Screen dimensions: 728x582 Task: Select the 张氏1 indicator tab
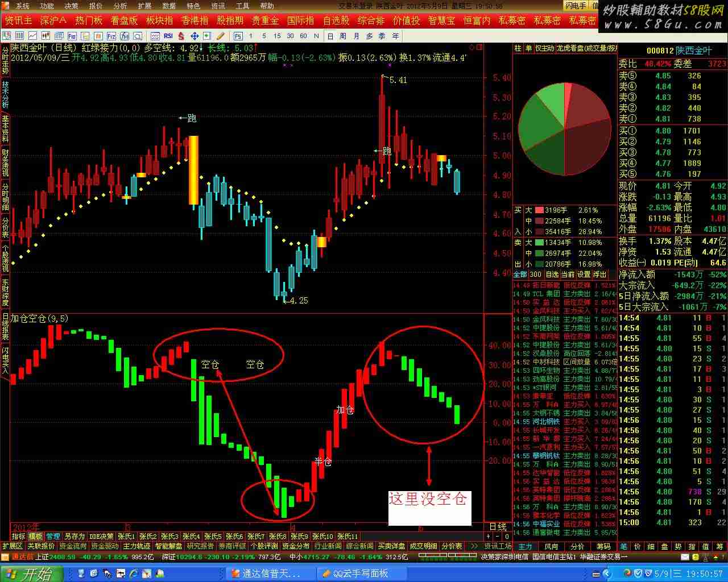126,537
